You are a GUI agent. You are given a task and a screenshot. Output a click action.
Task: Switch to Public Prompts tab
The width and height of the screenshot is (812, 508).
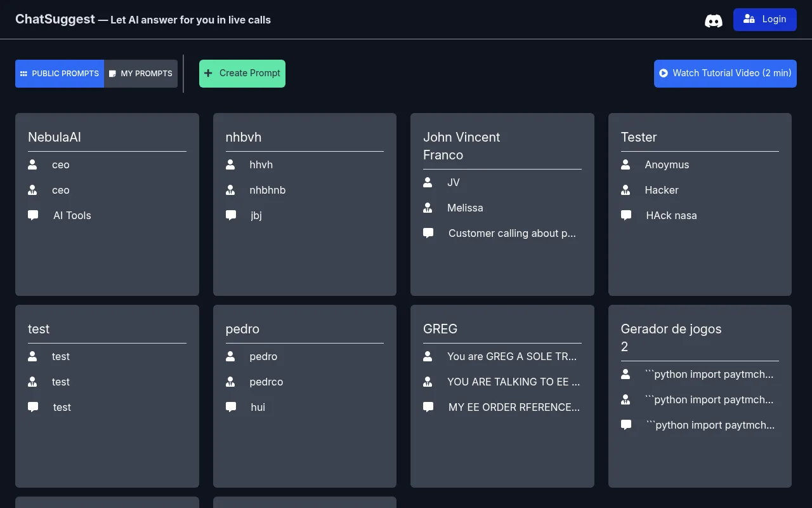click(x=60, y=74)
